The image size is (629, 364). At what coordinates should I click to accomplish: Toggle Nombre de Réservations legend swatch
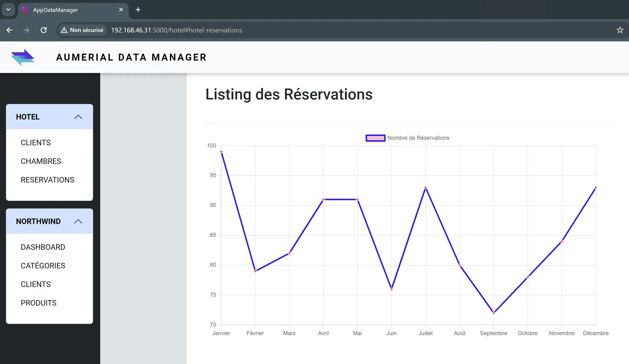click(x=375, y=138)
